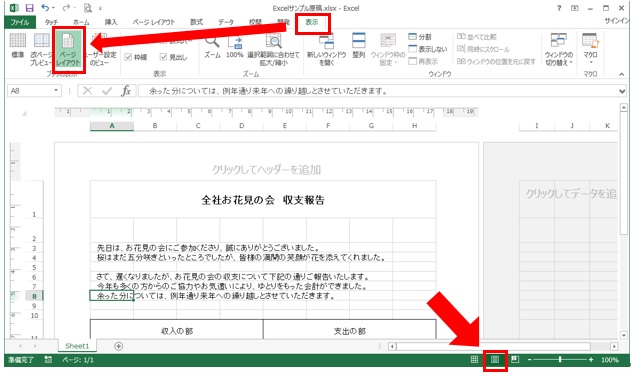Image resolution: width=631 pixels, height=374 pixels.
Task: Select the title cell '全社お花見の会 収支報告'
Action: (x=263, y=200)
